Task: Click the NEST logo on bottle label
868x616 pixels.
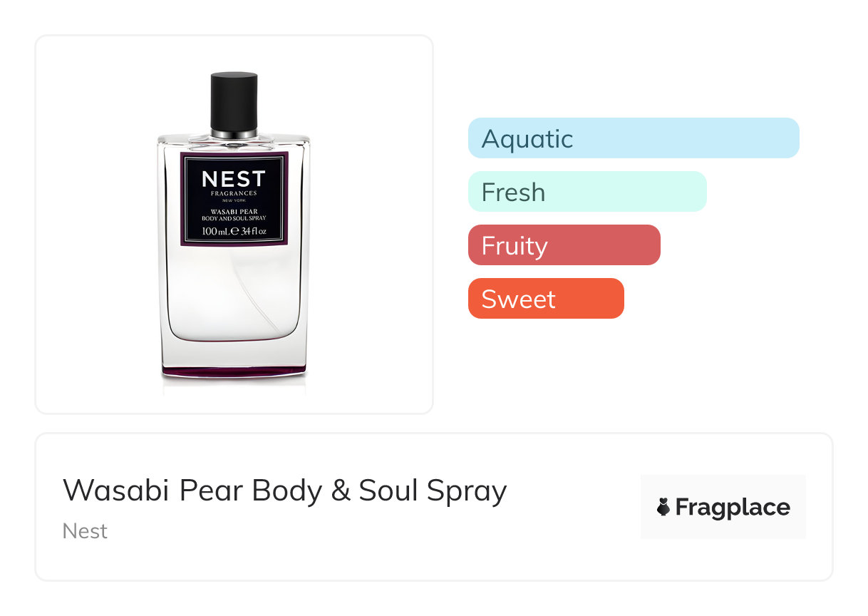Action: (234, 179)
